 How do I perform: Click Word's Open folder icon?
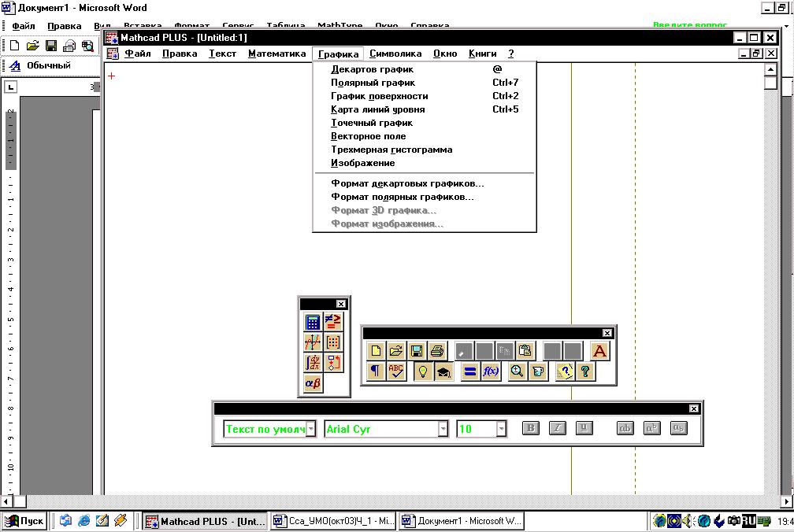coord(33,46)
